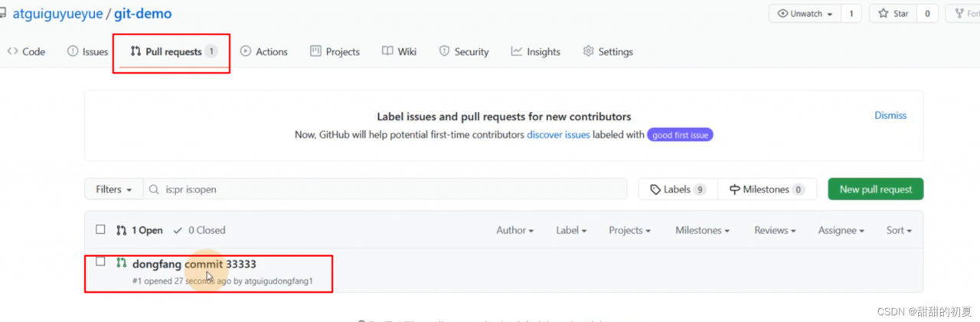Viewport: 980px width, 322px height.
Task: Click the Code tab icon
Action: pos(13,51)
